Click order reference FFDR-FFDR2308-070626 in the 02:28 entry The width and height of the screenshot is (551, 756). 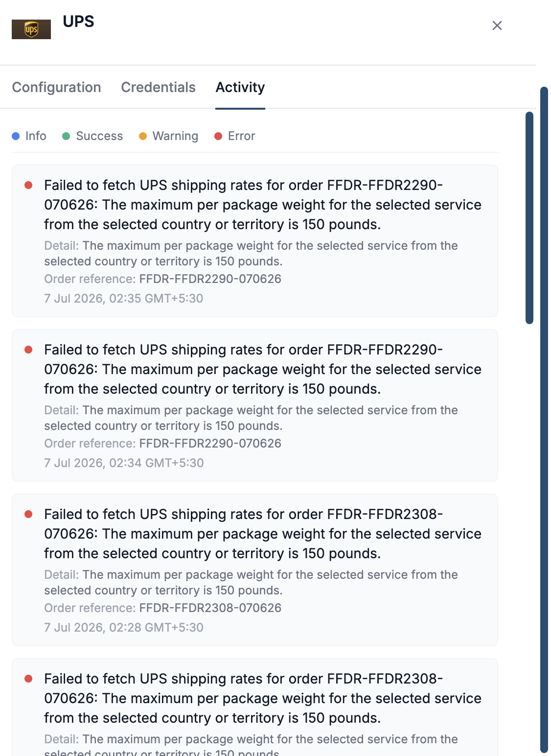tap(210, 608)
